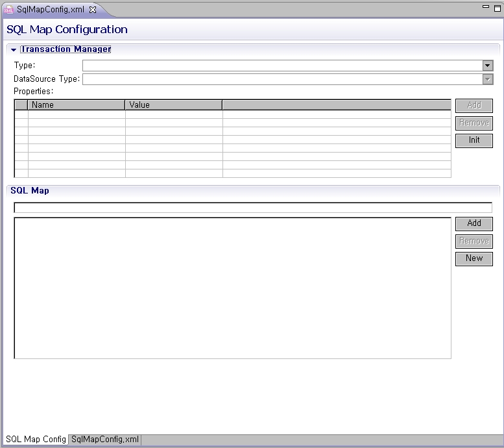Switch to the SqlMapConfig.xml source tab at bottom
The image size is (504, 448).
(105, 440)
